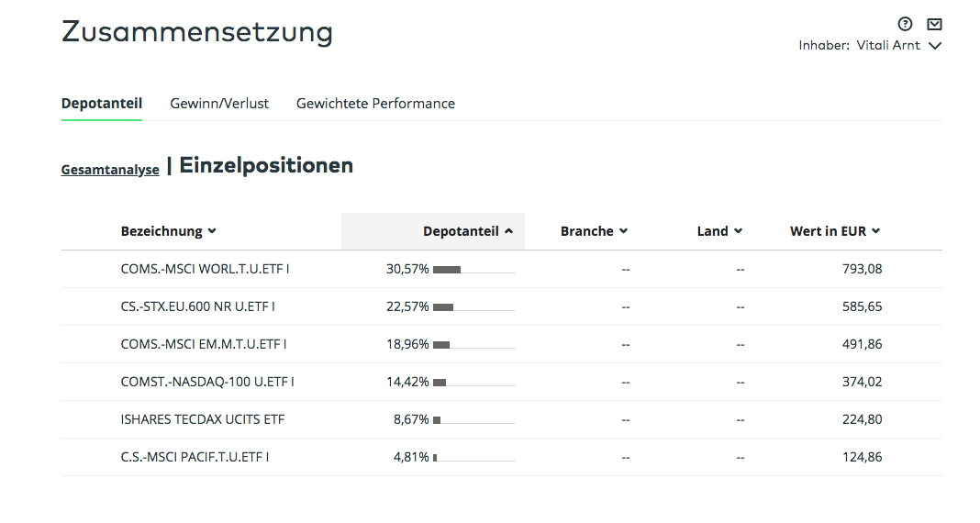
Task: Select the C.S.-MSCI PACIF.T.U.ETF I row
Action: click(x=501, y=457)
